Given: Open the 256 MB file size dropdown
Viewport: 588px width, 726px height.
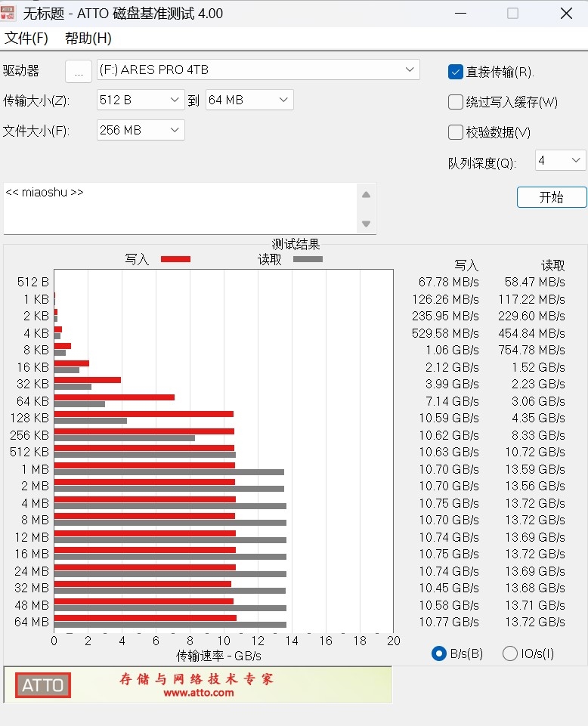Looking at the screenshot, I should (x=141, y=130).
